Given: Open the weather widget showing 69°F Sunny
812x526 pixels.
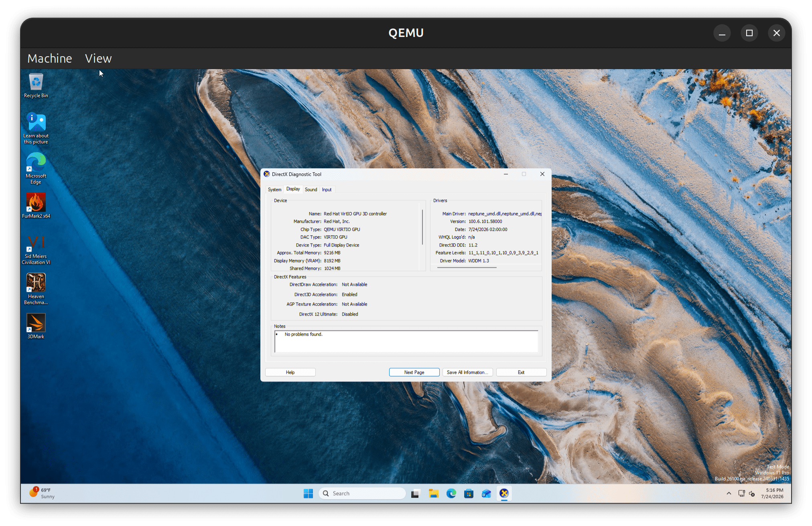Looking at the screenshot, I should click(42, 493).
